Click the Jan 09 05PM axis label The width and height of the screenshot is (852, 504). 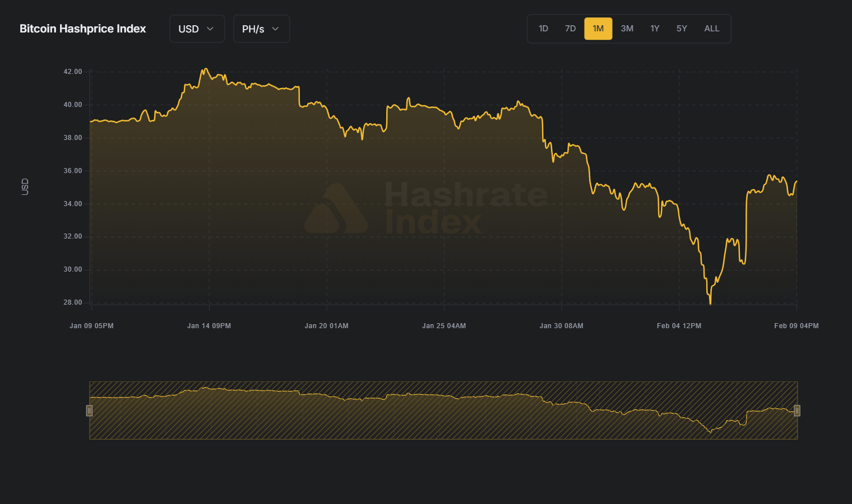[91, 326]
